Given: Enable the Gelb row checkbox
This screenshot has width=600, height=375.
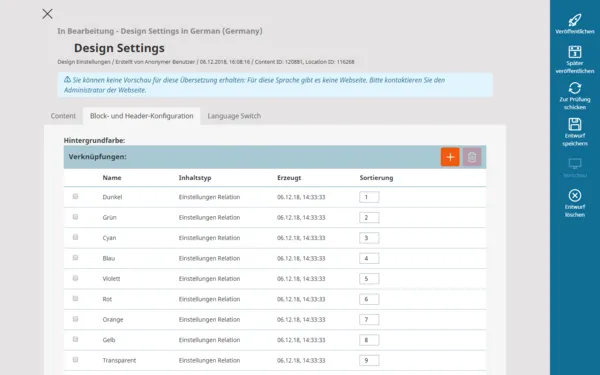Looking at the screenshot, I should point(75,339).
